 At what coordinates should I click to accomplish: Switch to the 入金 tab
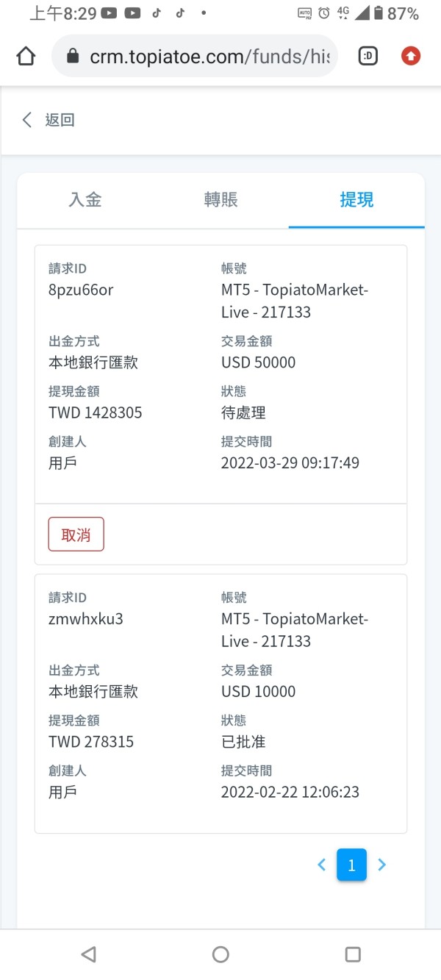pyautogui.click(x=85, y=200)
